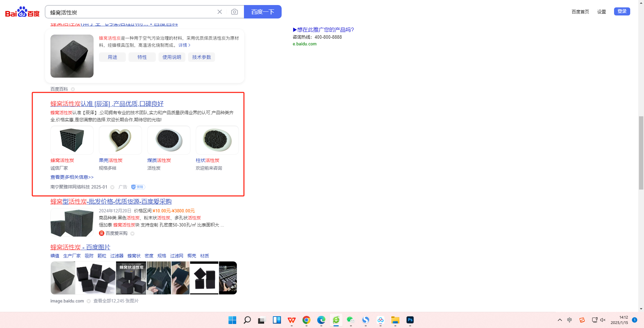Click the green 360 browser taskbar icon
The height and width of the screenshot is (328, 644).
pyautogui.click(x=336, y=320)
